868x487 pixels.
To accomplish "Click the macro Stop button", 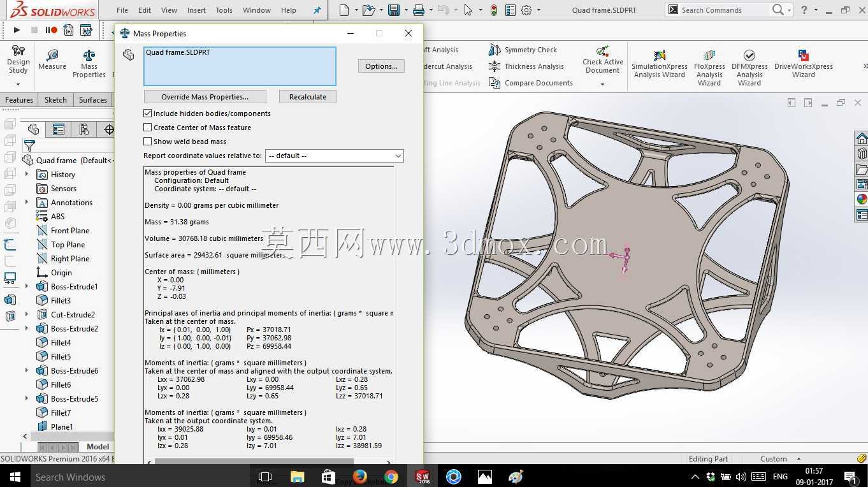I will coord(34,30).
